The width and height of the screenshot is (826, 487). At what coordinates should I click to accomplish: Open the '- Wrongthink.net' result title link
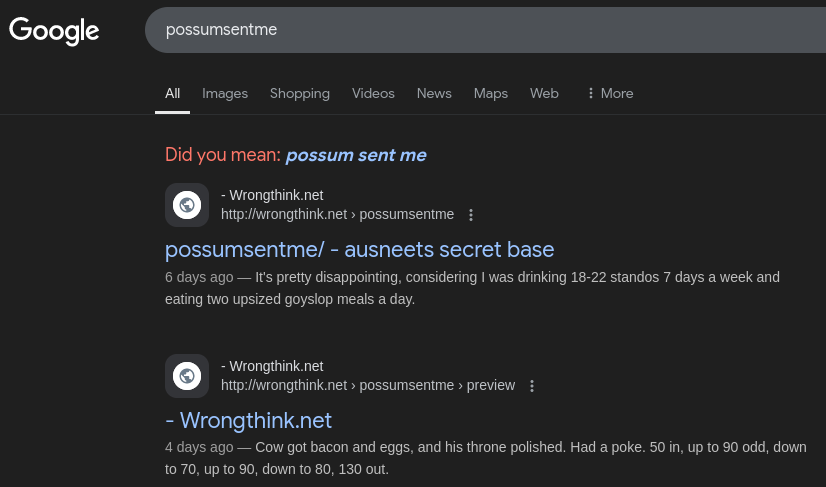point(248,421)
